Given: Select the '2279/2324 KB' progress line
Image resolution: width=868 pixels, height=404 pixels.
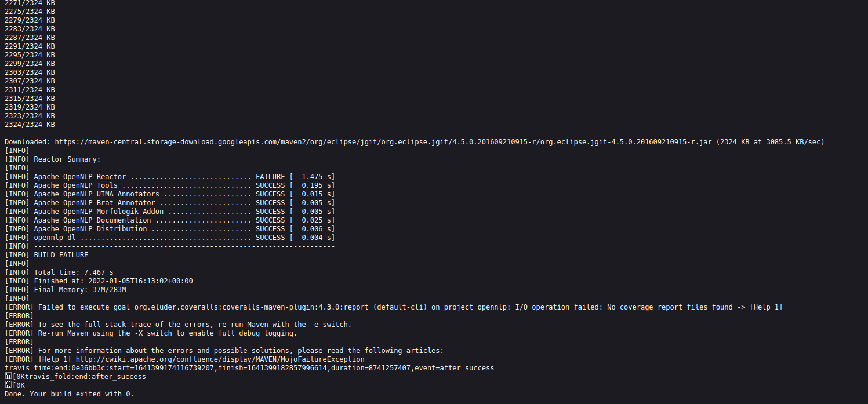Looking at the screenshot, I should pos(30,20).
